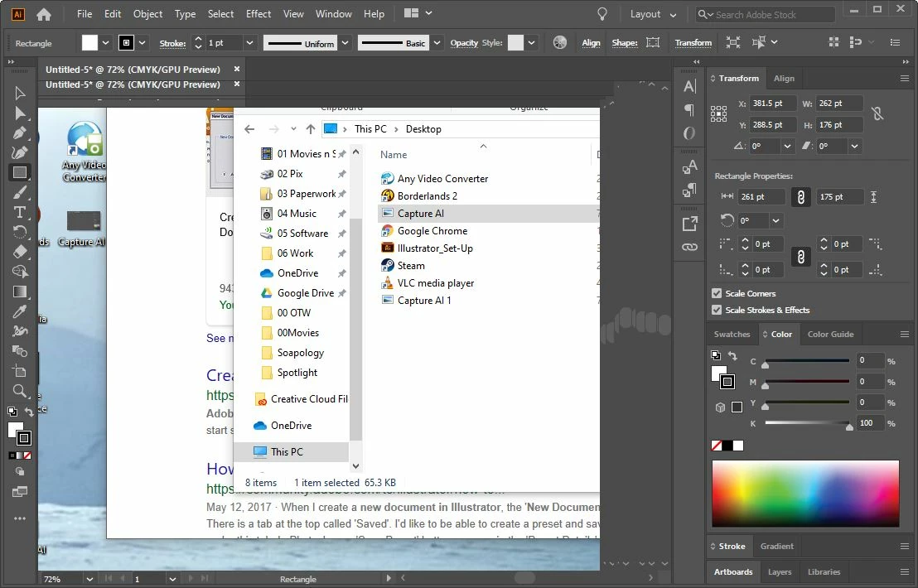Screen dimensions: 918x588
Task: Toggle Scale Corners checkbox
Action: click(717, 293)
